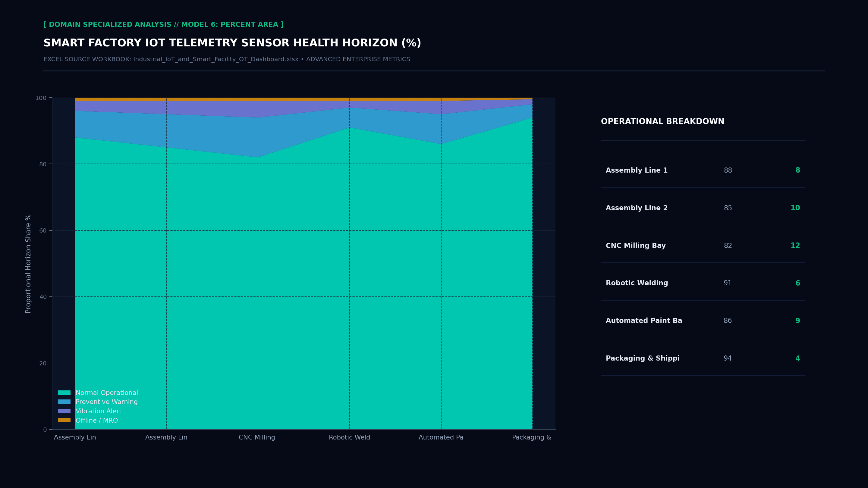Click the Operational Breakdown heading
The width and height of the screenshot is (868, 488).
[662, 122]
